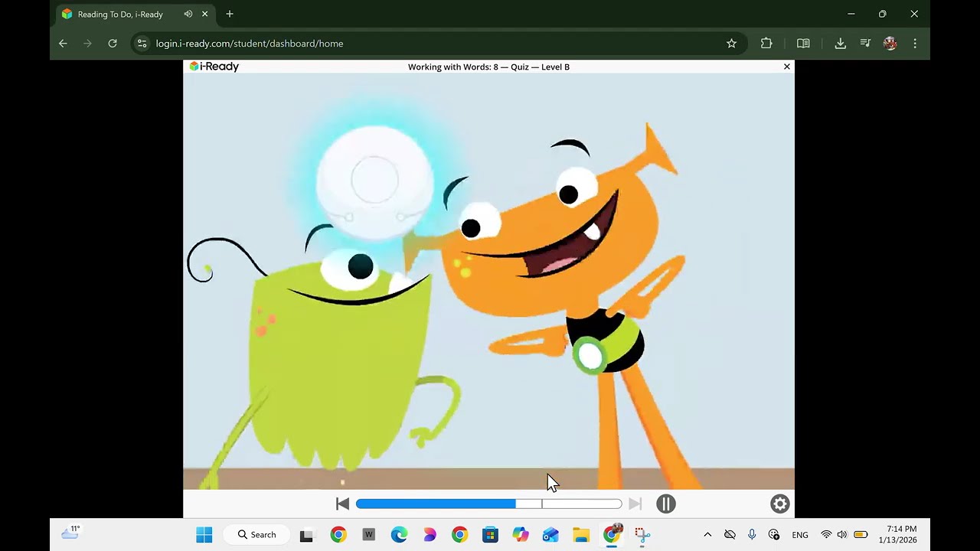Click the lesson progress bar
This screenshot has height=551, width=980.
click(x=488, y=504)
